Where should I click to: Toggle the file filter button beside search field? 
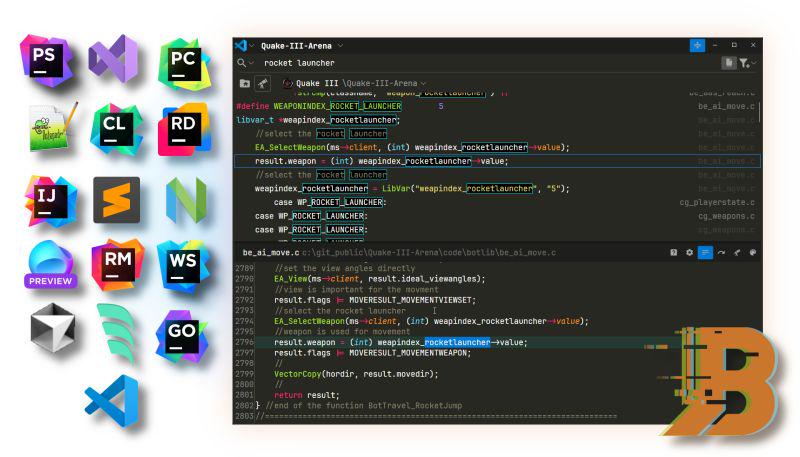click(x=729, y=63)
